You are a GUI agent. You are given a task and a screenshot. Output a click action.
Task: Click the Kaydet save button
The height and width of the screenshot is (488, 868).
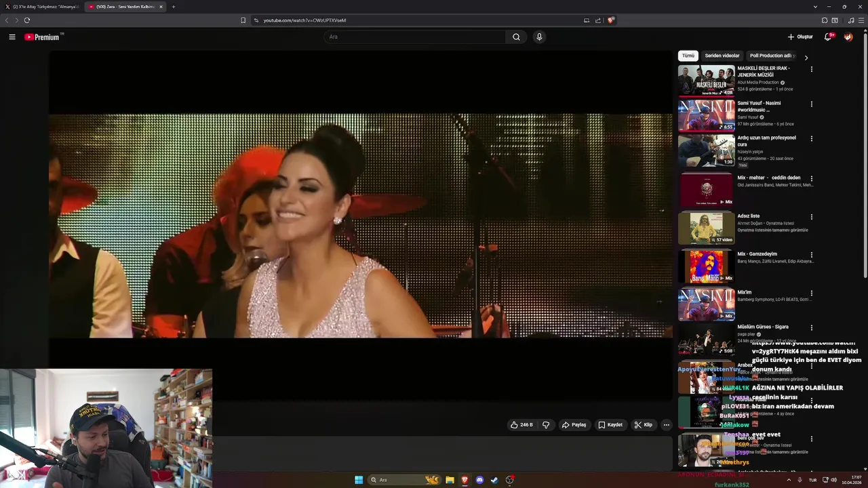point(610,425)
